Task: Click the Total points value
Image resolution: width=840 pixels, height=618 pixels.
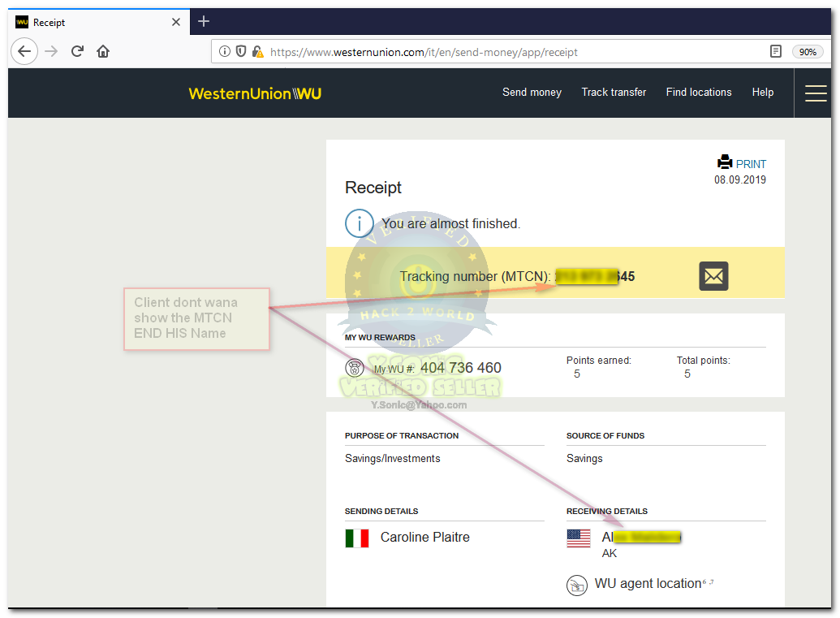Action: [687, 374]
